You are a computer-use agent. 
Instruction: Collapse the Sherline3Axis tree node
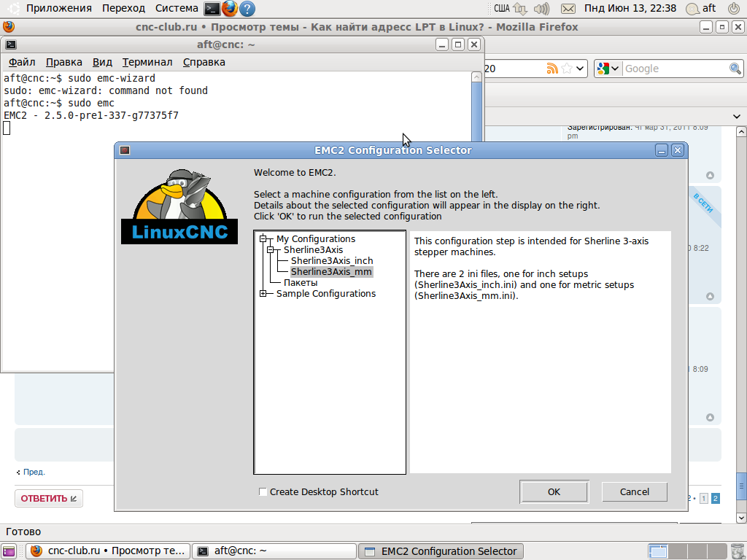tap(270, 249)
